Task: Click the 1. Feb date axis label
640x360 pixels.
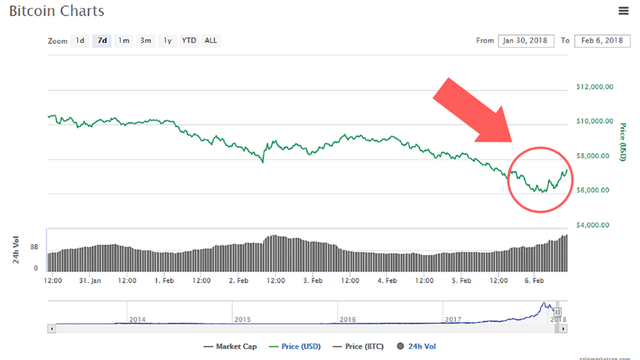Action: (x=164, y=280)
